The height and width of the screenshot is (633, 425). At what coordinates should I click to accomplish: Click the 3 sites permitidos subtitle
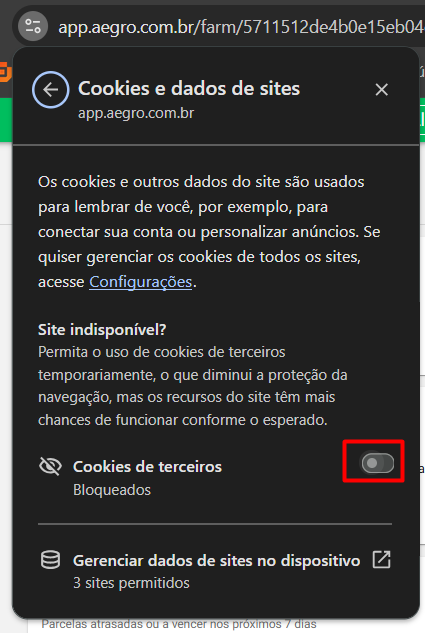tap(131, 583)
